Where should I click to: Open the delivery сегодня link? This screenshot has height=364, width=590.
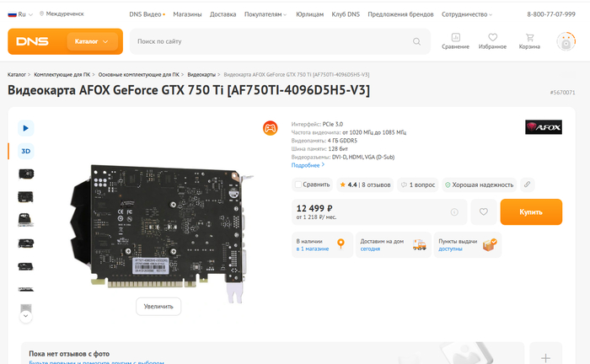370,249
